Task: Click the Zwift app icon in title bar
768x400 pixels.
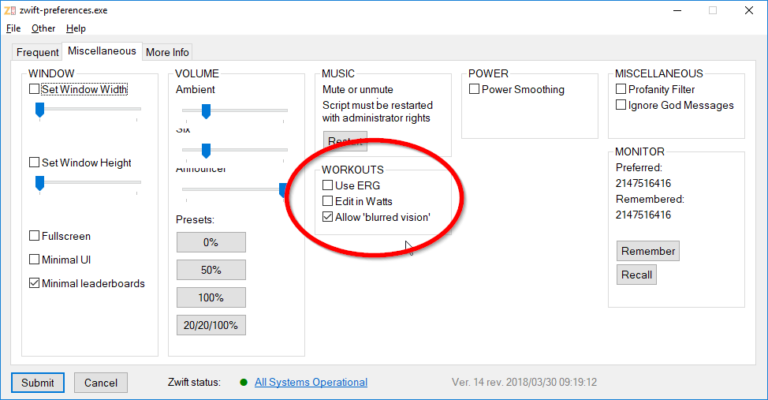Action: coord(10,10)
